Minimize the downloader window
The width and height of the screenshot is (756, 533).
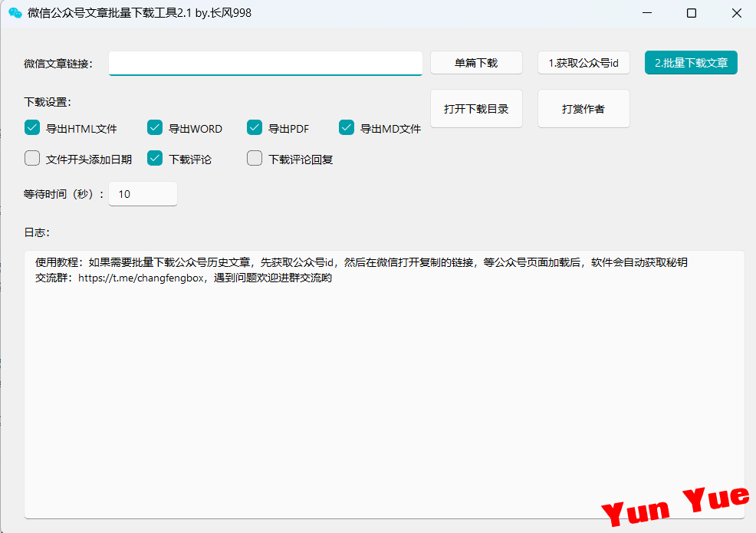647,13
